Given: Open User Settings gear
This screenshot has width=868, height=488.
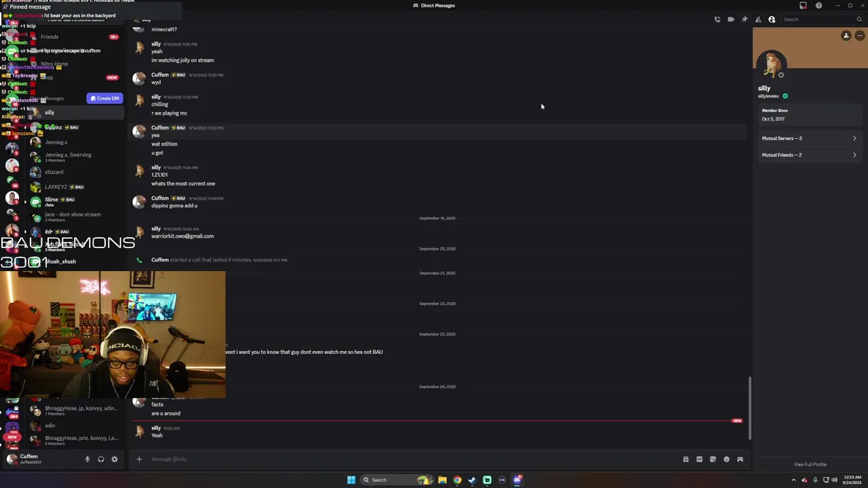Looking at the screenshot, I should tap(114, 460).
